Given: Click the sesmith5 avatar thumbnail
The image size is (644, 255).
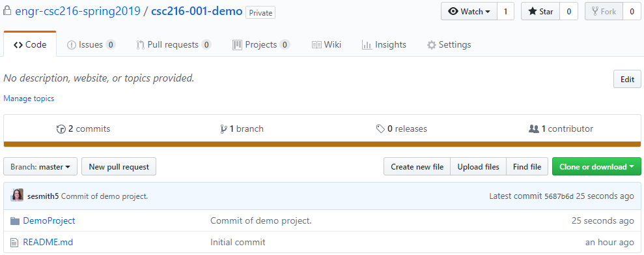Looking at the screenshot, I should (17, 196).
